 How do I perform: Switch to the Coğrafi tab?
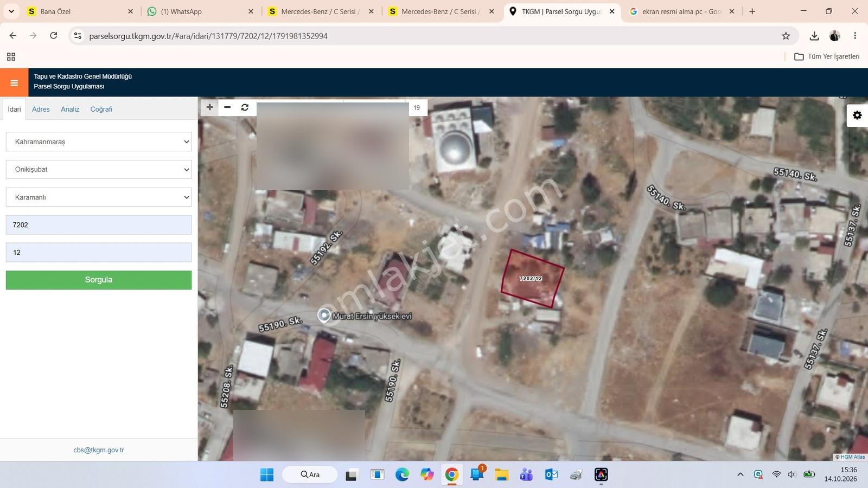pos(101,109)
